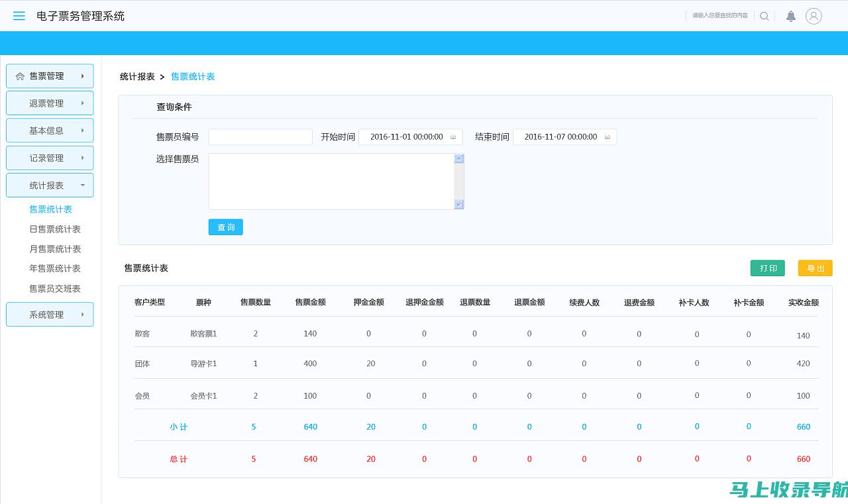Screen dimensions: 848x504
Task: Click 统计报表 in the breadcrumb
Action: pyautogui.click(x=137, y=77)
